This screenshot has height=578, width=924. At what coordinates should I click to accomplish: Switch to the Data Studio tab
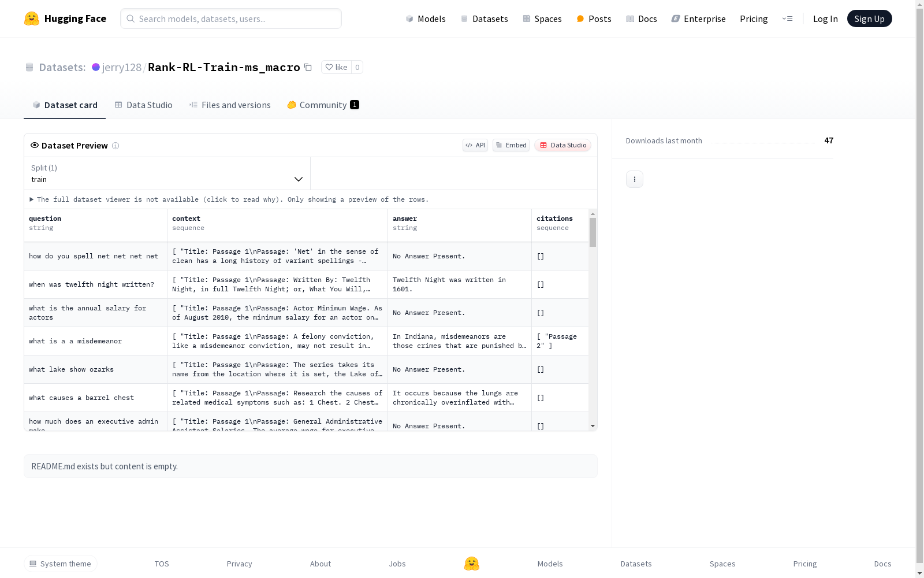(144, 105)
